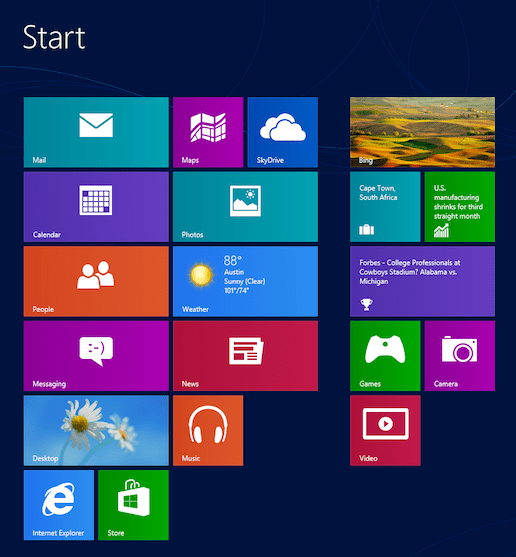Open the Desktop daisy thumbnail tile

pyautogui.click(x=96, y=431)
